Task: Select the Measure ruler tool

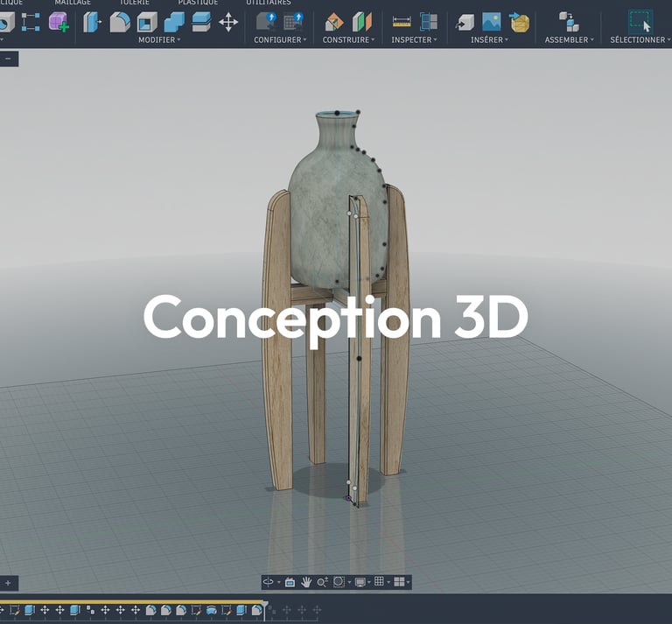Action: (x=402, y=22)
